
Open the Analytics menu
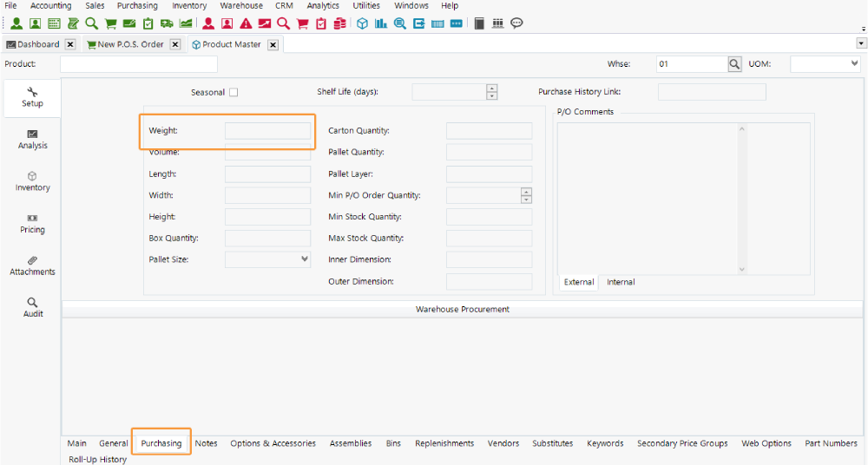pos(323,5)
